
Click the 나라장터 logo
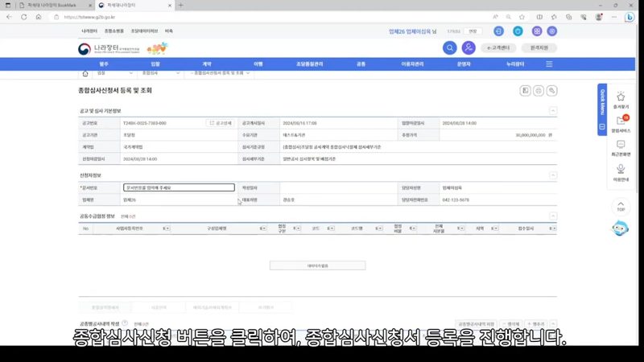109,49
